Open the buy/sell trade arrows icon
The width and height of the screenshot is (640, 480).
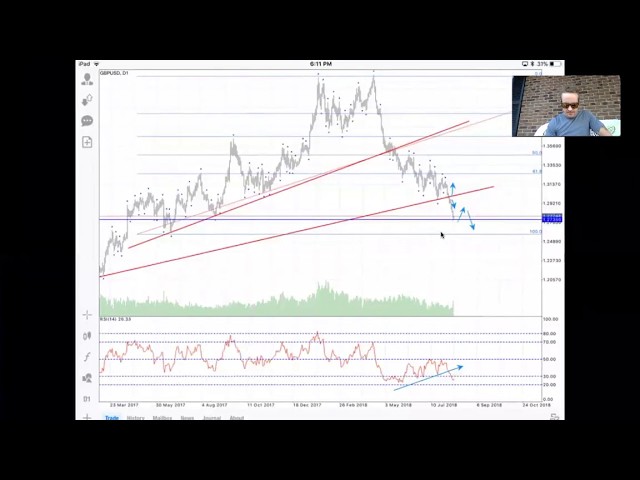click(x=87, y=99)
